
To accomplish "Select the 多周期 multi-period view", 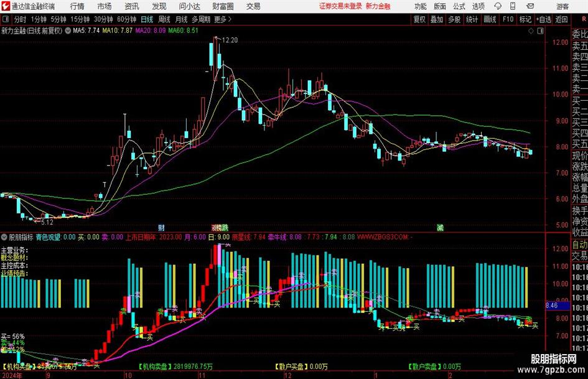I will (x=201, y=19).
